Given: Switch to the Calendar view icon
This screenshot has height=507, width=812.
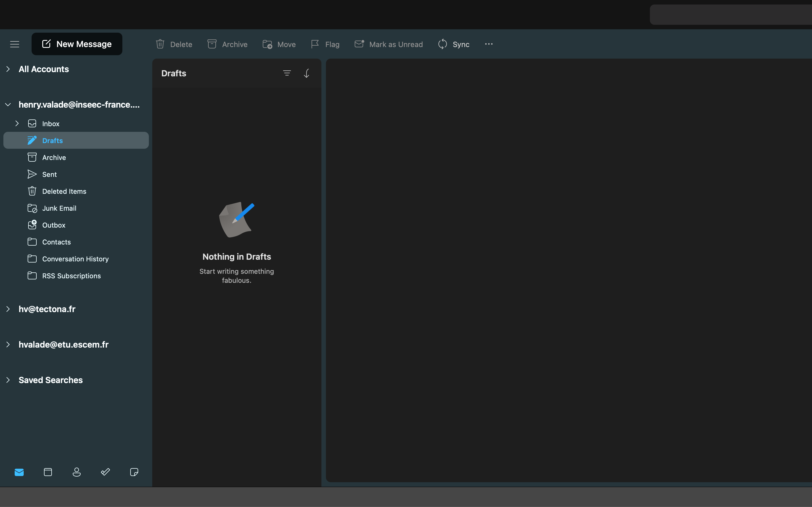Looking at the screenshot, I should pos(48,472).
